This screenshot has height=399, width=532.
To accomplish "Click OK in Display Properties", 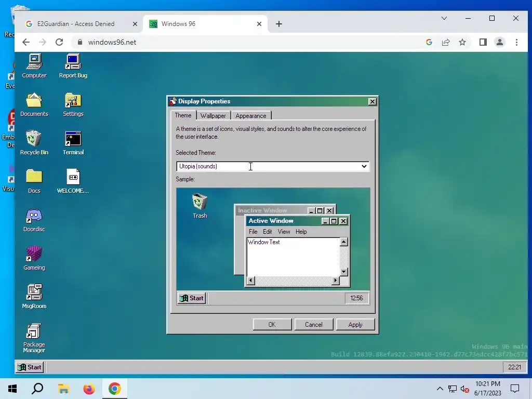I will (x=272, y=325).
